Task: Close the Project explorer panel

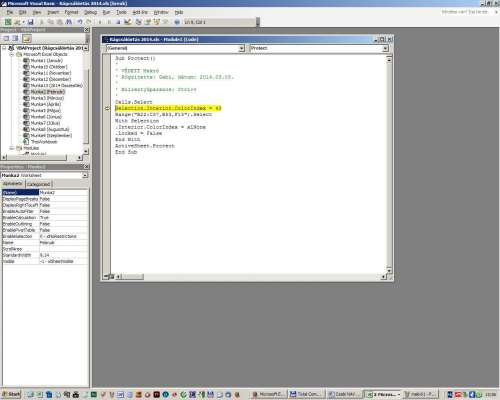Action: 87,30
